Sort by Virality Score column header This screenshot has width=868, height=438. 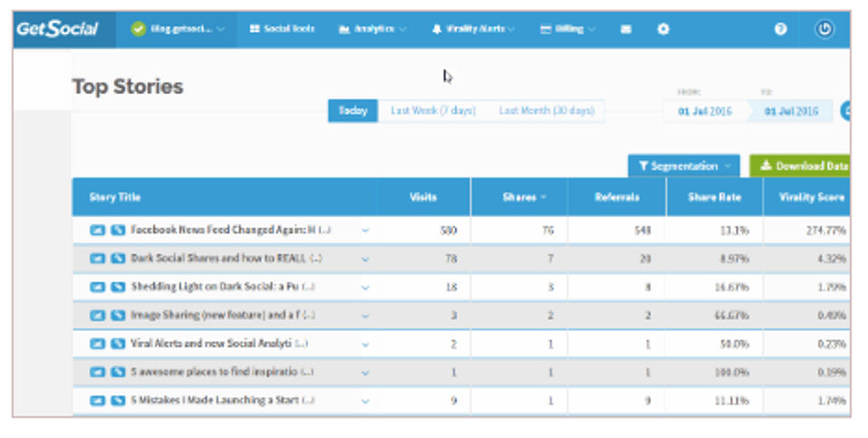coord(812,197)
